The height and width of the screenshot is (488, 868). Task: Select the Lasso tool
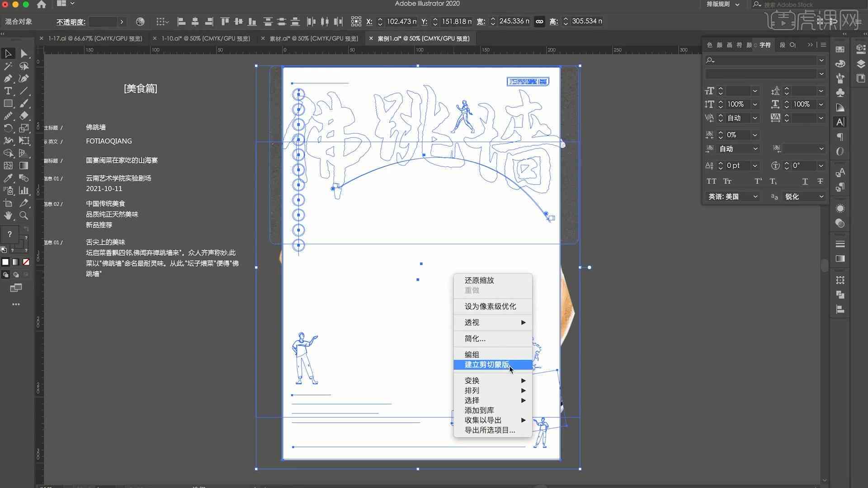[x=24, y=66]
